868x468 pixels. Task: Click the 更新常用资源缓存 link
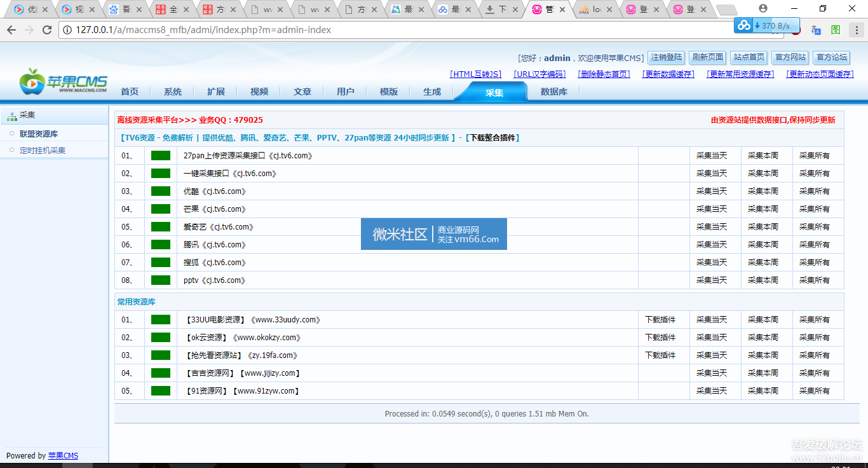pos(740,74)
